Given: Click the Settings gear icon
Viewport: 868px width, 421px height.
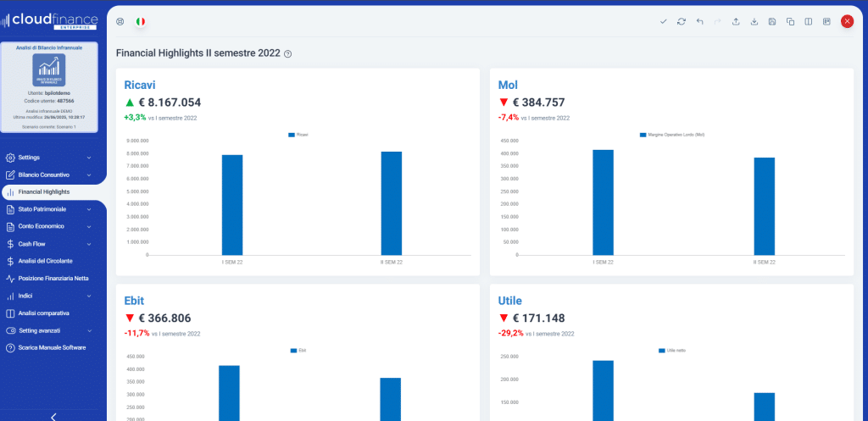Looking at the screenshot, I should [x=10, y=158].
